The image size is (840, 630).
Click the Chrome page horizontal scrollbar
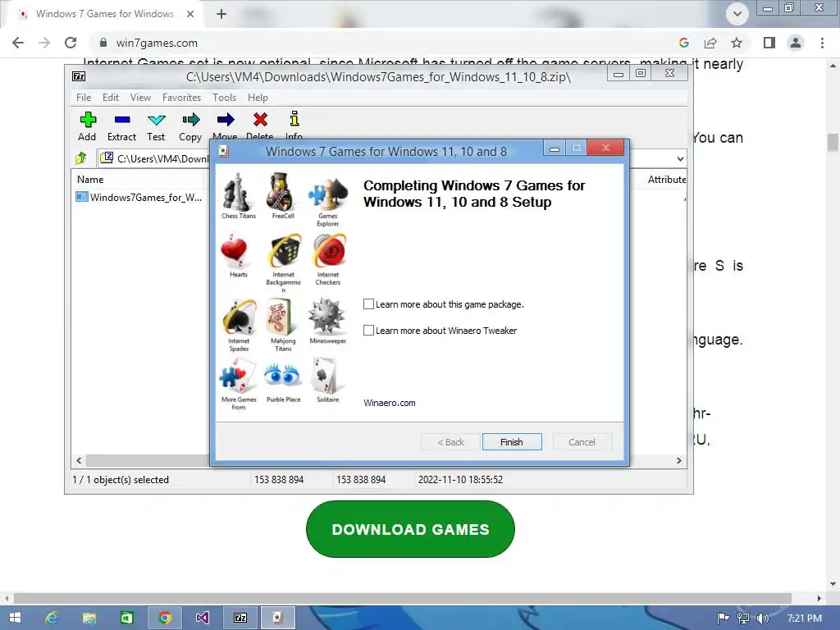[x=402, y=598]
